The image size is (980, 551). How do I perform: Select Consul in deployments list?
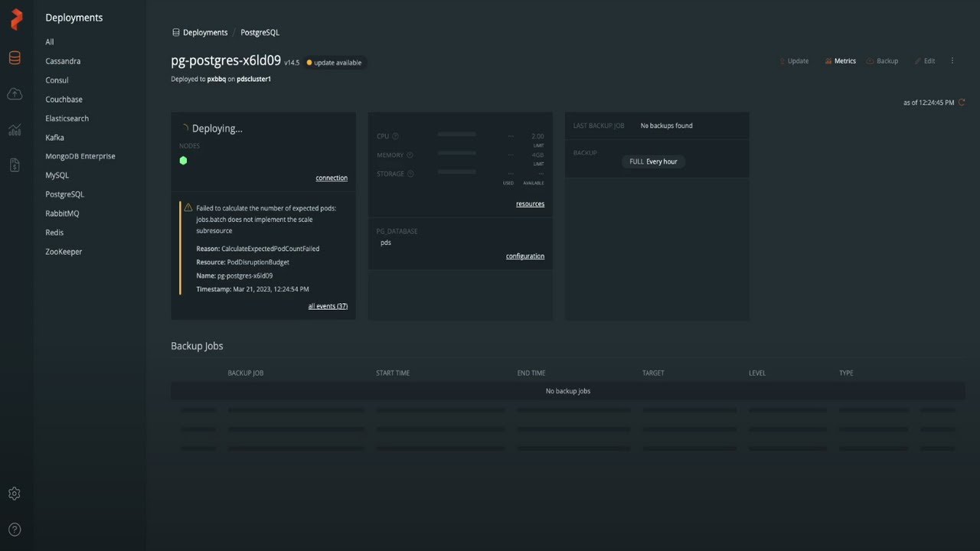(x=57, y=80)
